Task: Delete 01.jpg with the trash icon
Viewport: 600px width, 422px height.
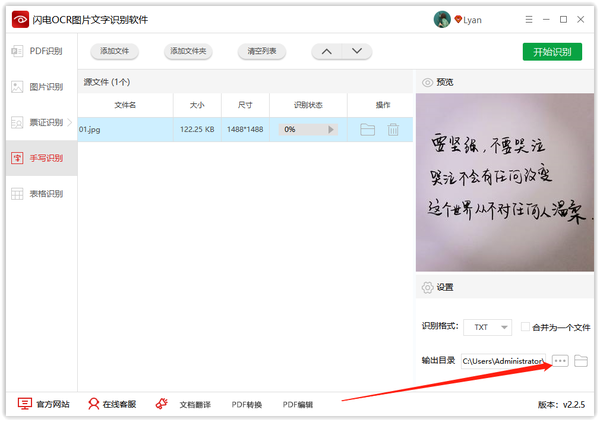Action: [393, 129]
